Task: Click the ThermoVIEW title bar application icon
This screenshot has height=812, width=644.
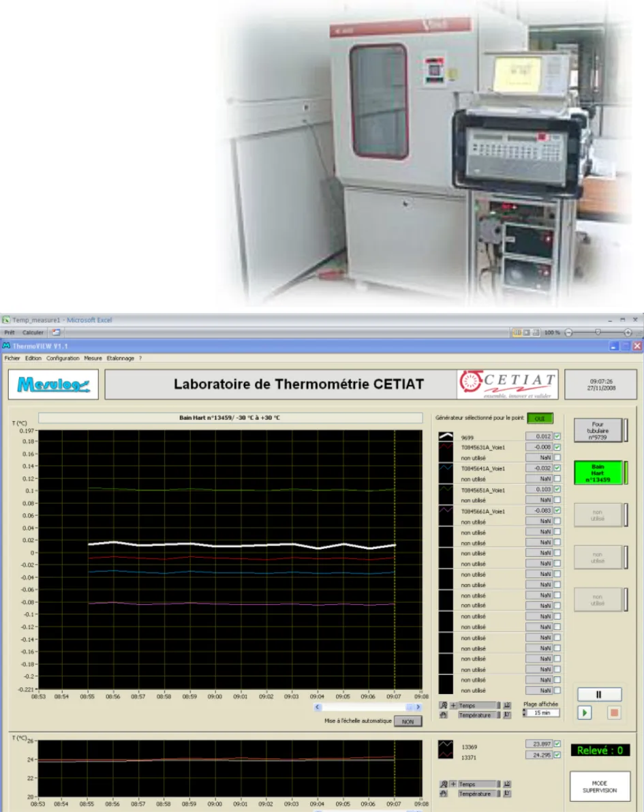Action: click(x=6, y=346)
